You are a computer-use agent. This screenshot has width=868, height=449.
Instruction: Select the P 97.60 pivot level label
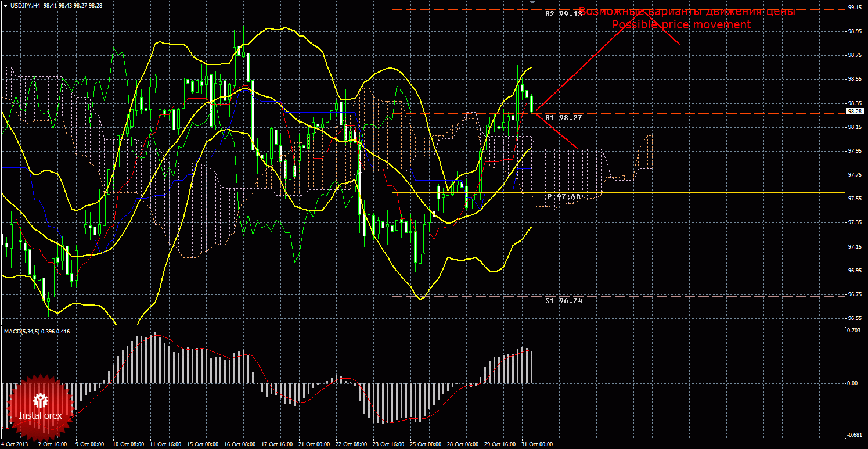(564, 197)
